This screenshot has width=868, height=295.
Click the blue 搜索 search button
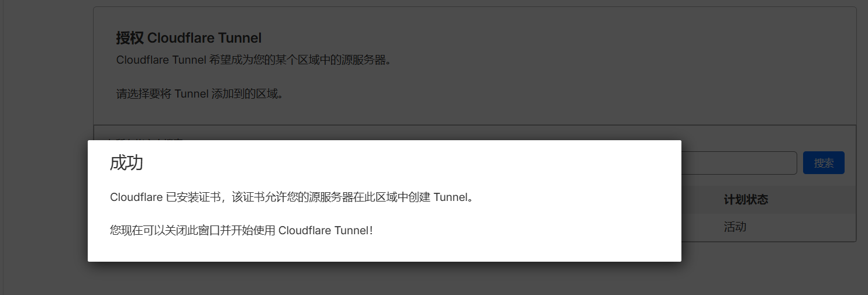click(x=824, y=163)
